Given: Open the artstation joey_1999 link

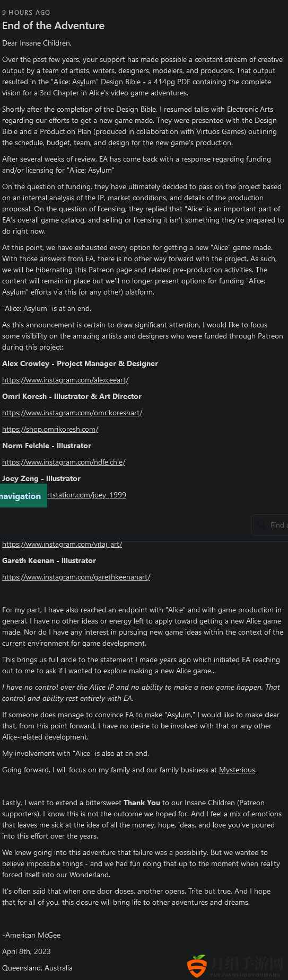Looking at the screenshot, I should click(86, 495).
